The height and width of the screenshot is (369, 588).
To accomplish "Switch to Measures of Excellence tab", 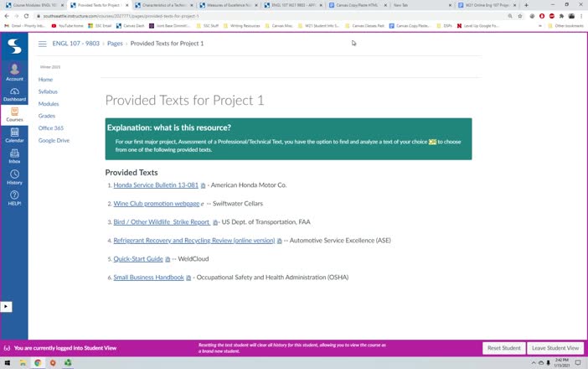I will (230, 5).
